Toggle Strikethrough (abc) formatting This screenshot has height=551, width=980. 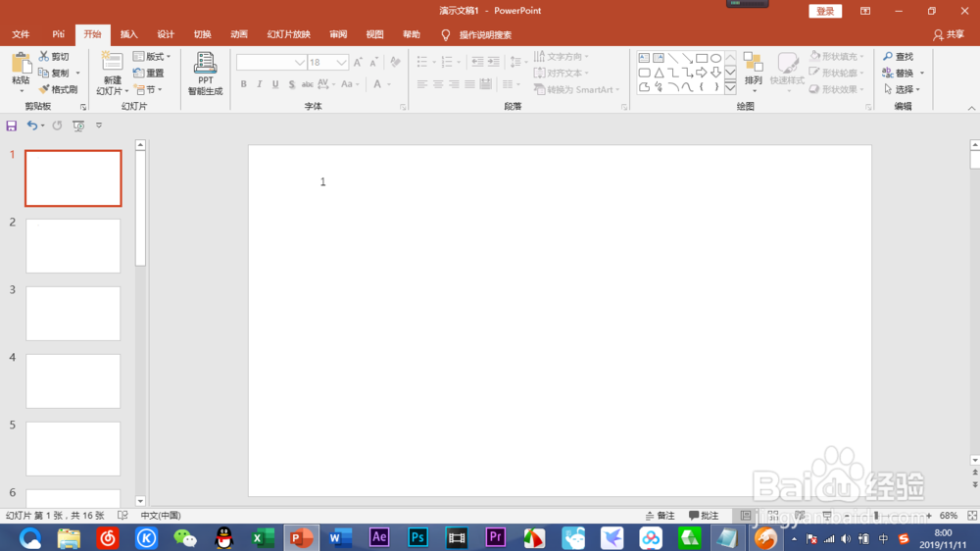coord(307,83)
